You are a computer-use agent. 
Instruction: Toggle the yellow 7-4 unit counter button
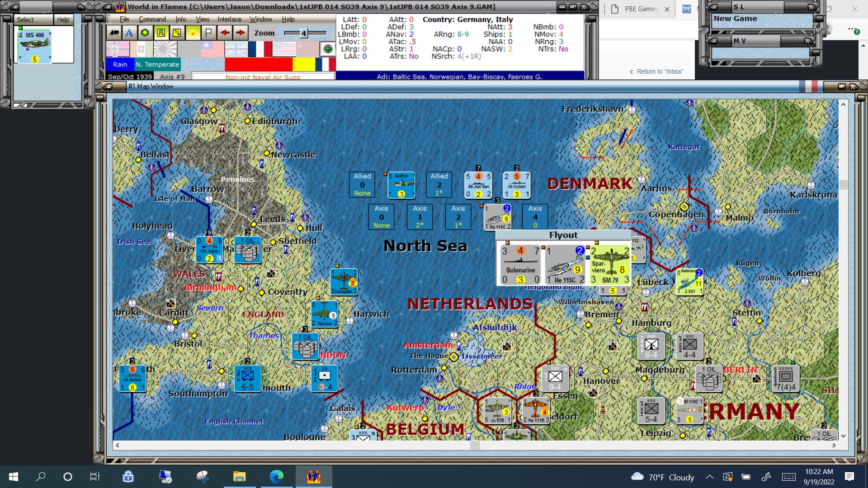[177, 33]
